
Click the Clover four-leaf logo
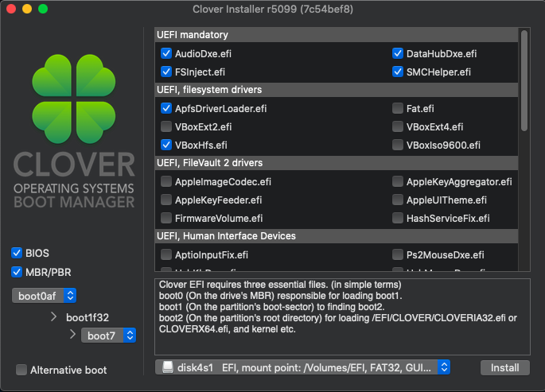[74, 99]
